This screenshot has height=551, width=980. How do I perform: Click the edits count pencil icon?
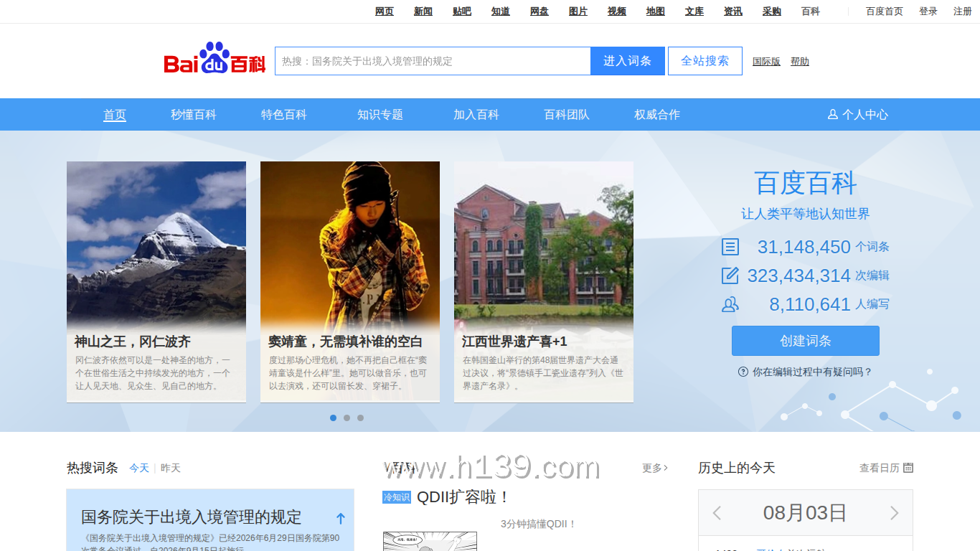tap(730, 275)
